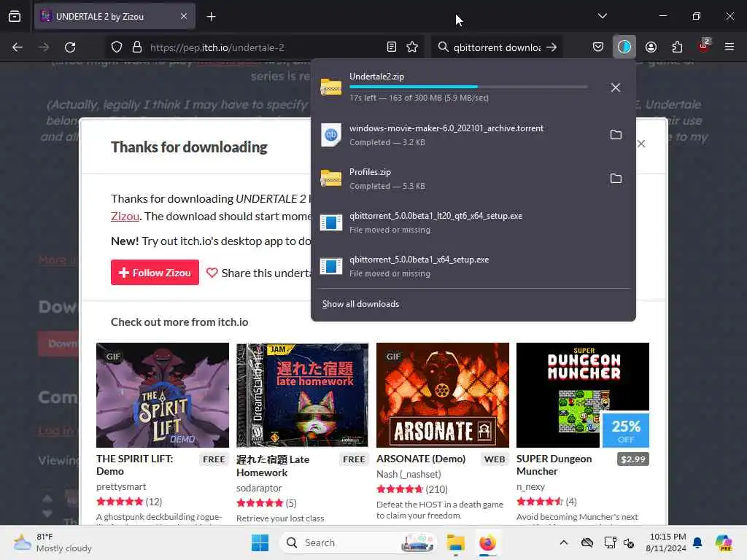Open SUPER Dungeon Muncher title link
Image resolution: width=747 pixels, height=560 pixels.
[554, 464]
